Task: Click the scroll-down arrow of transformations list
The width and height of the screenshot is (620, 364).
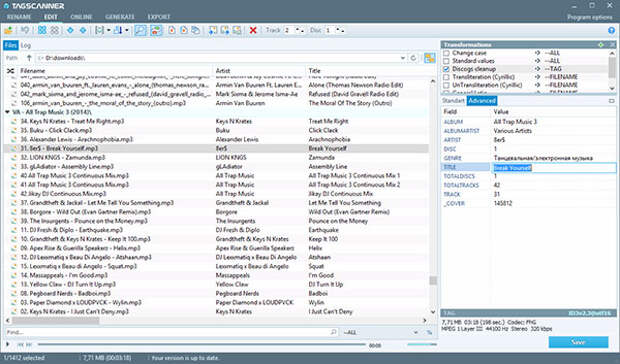Action: (x=612, y=89)
